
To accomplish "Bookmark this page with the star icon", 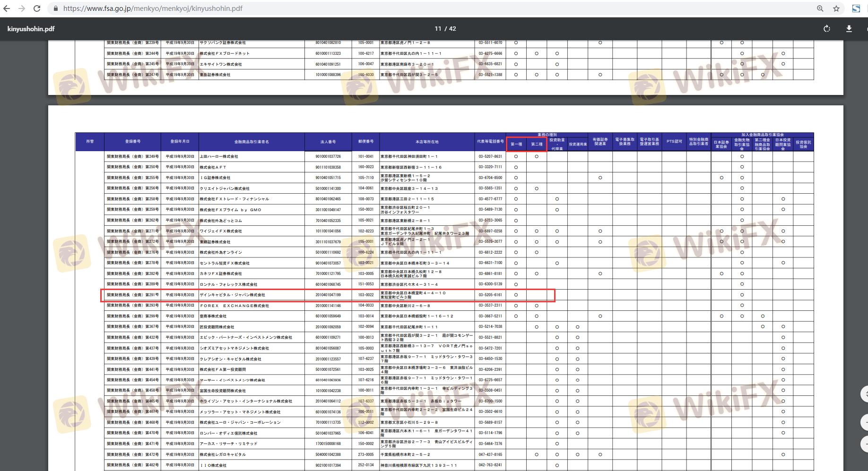I will click(836, 9).
